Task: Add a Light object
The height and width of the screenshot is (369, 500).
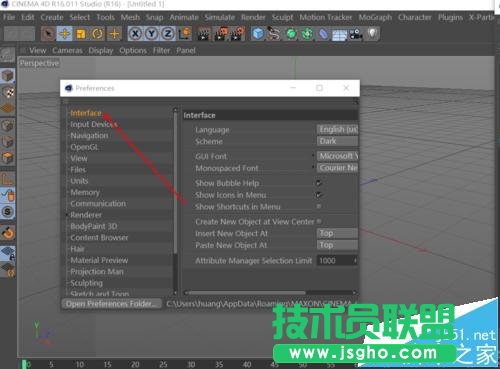Action: point(372,34)
